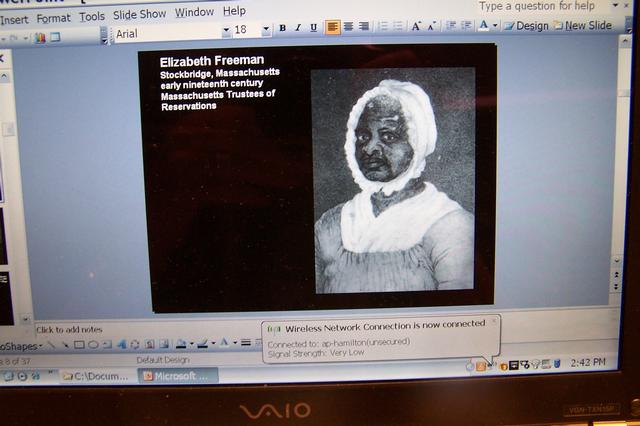Click the Increase Font Size icon

pyautogui.click(x=417, y=26)
